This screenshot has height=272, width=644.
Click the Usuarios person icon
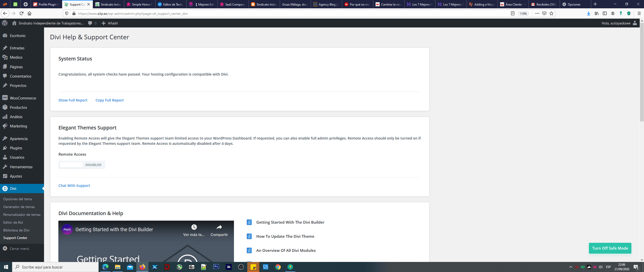click(5, 157)
